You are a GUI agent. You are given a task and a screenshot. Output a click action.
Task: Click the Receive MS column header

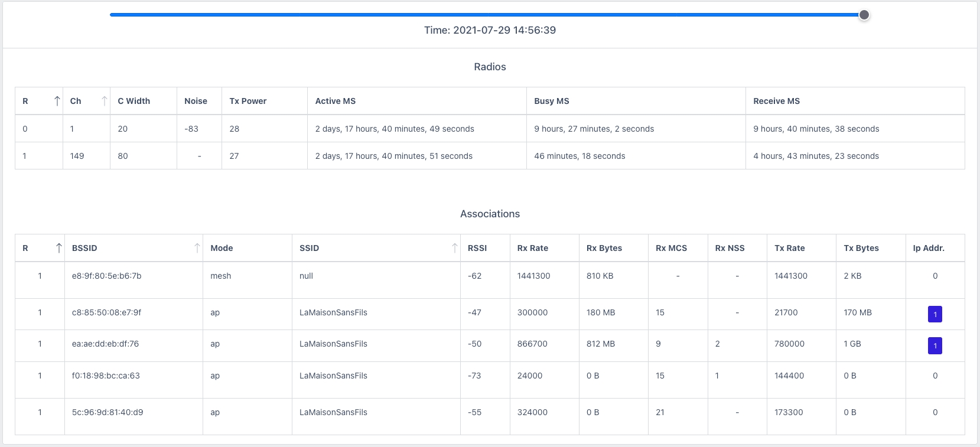[776, 101]
